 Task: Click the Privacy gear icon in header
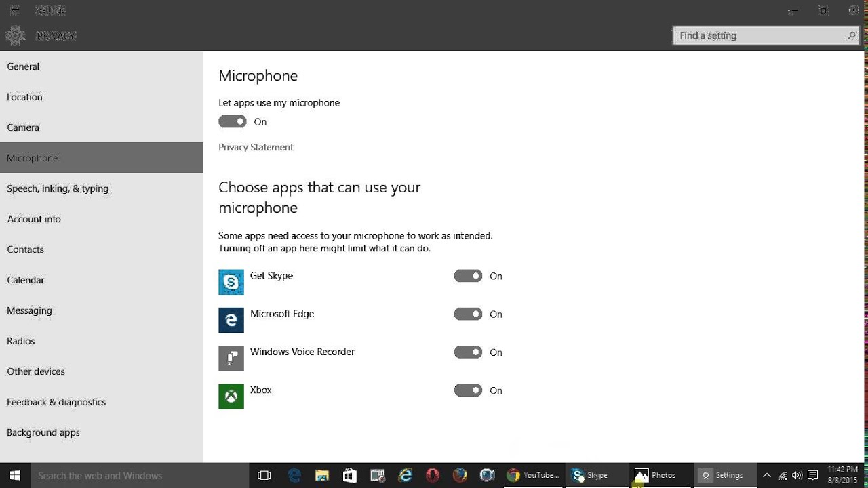click(15, 35)
